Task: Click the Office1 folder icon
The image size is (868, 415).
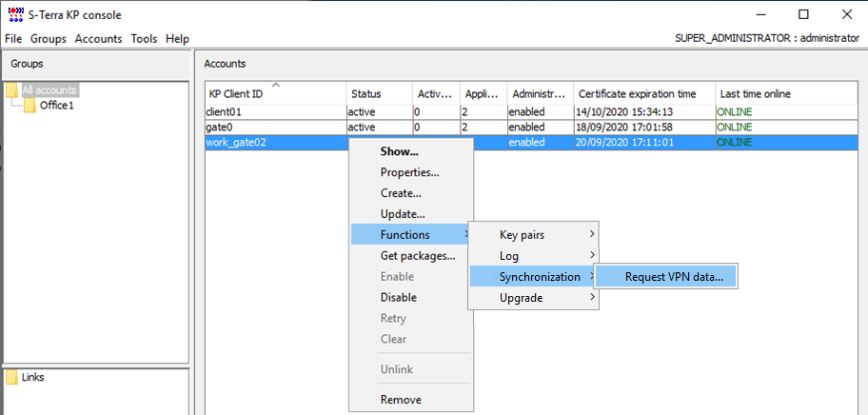Action: [30, 105]
